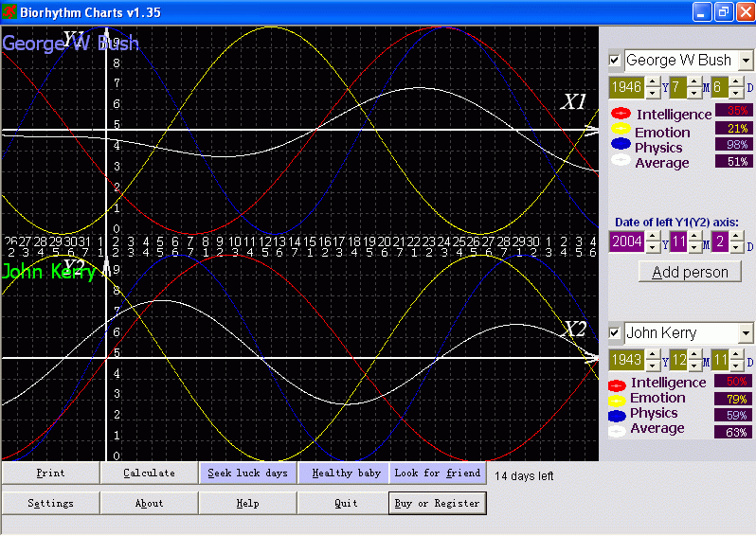Click Bush birth day field showing 6
Image resolution: width=756 pixels, height=536 pixels.
point(720,87)
